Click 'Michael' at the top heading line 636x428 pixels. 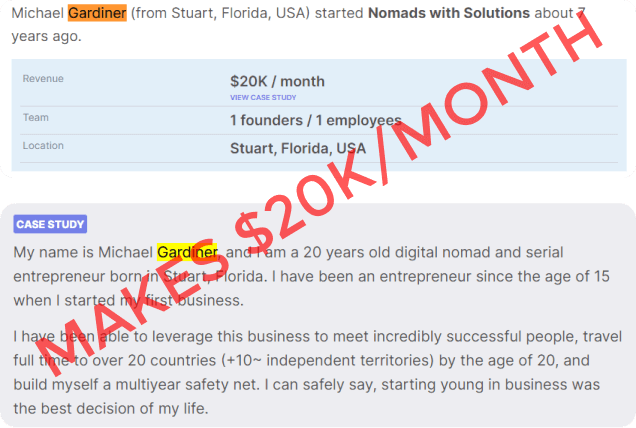[x=37, y=15]
